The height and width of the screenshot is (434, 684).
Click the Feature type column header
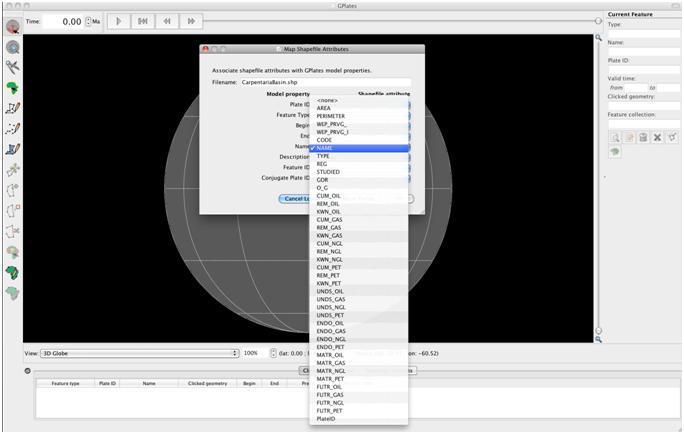pos(65,383)
